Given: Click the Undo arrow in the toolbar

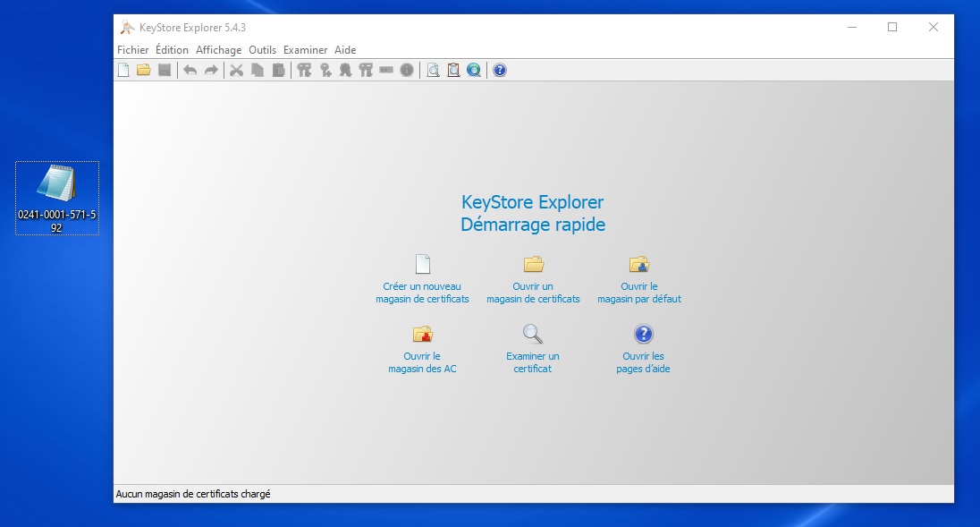Looking at the screenshot, I should (190, 70).
